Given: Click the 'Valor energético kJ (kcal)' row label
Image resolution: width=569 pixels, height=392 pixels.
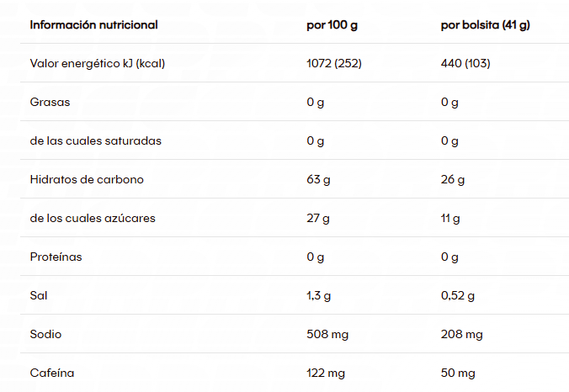Looking at the screenshot, I should (96, 64).
